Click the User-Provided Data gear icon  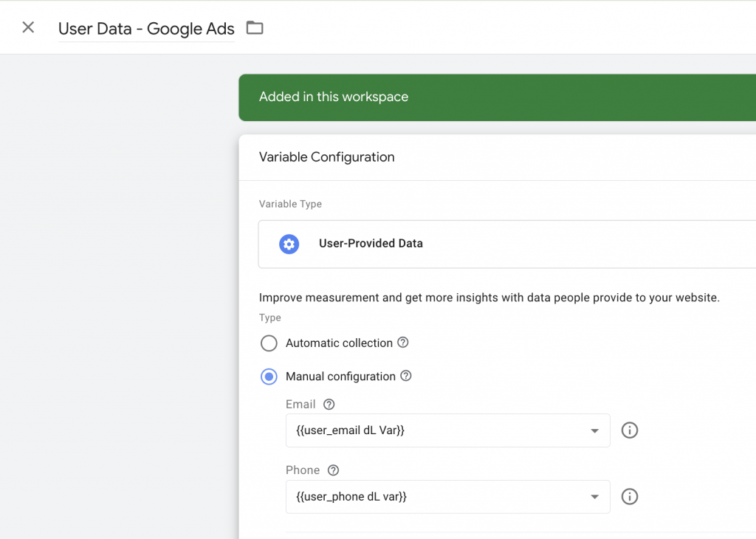coord(289,244)
